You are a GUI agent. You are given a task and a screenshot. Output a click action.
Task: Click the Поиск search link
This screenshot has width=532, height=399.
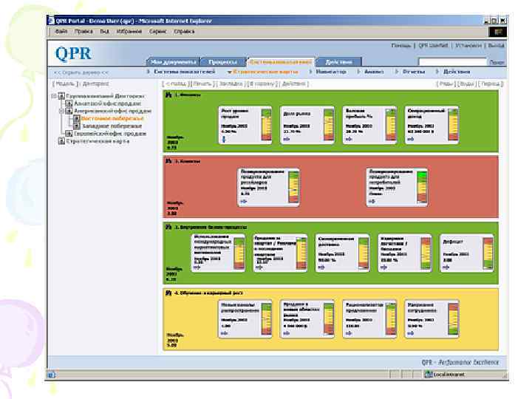(x=497, y=62)
